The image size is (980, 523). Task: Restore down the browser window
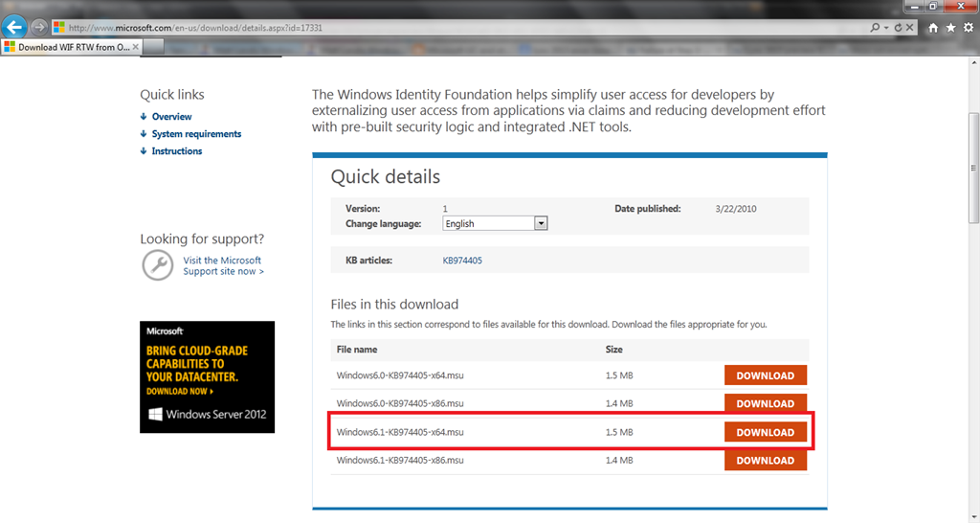(934, 7)
